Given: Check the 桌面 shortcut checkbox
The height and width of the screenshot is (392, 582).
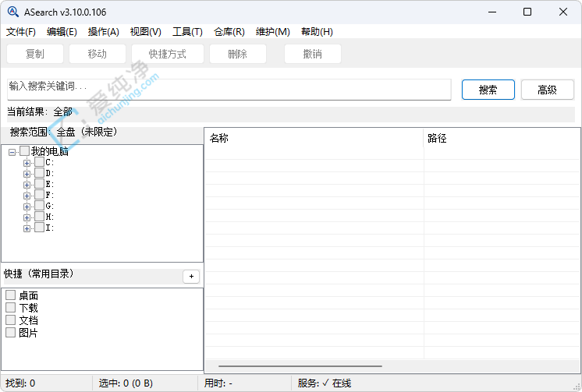Looking at the screenshot, I should 10,295.
